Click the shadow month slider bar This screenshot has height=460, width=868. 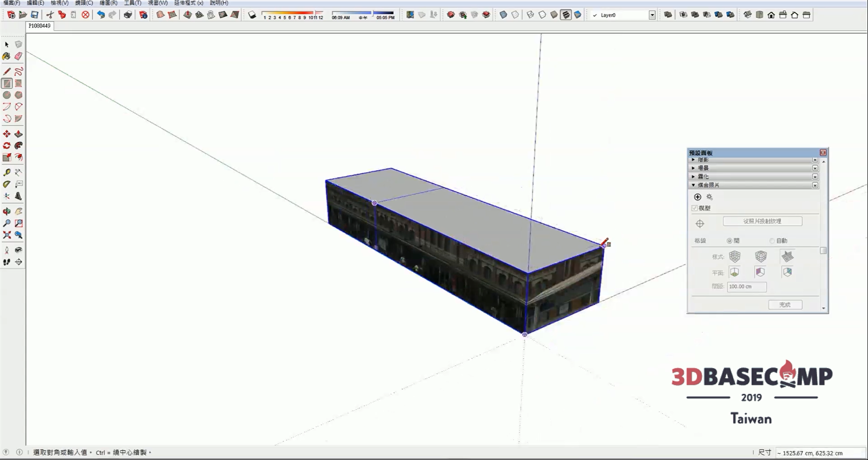click(292, 13)
